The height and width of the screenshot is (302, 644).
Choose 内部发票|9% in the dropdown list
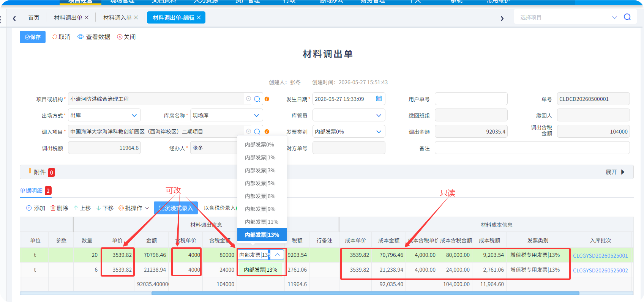click(x=262, y=209)
